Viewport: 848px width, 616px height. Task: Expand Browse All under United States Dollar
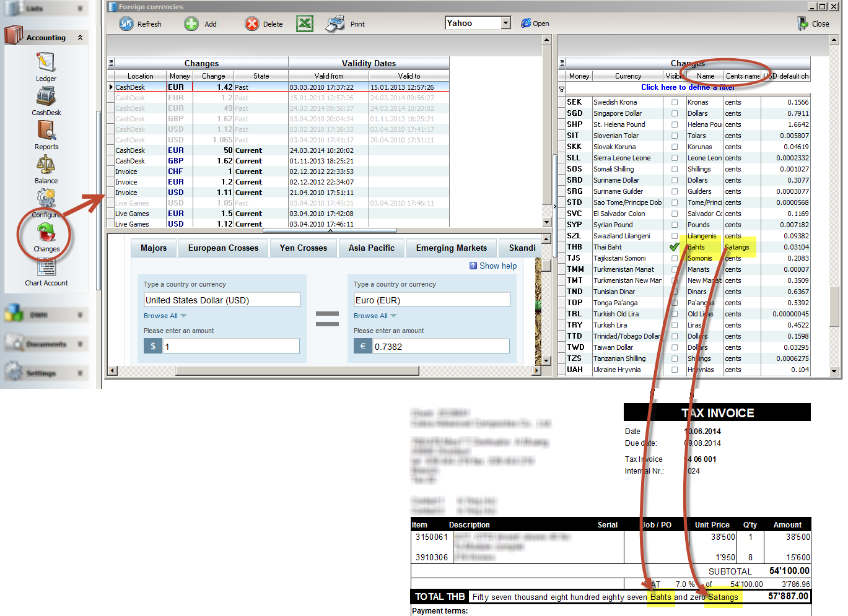165,316
